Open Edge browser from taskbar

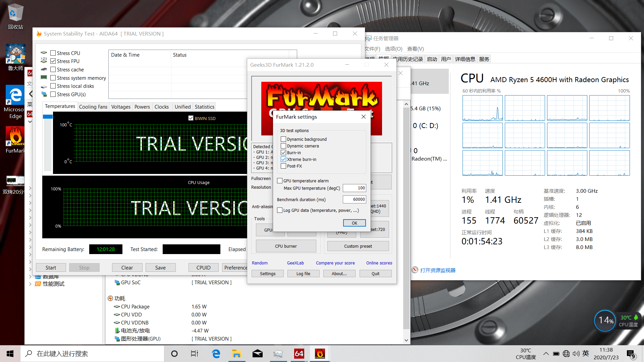point(216,354)
